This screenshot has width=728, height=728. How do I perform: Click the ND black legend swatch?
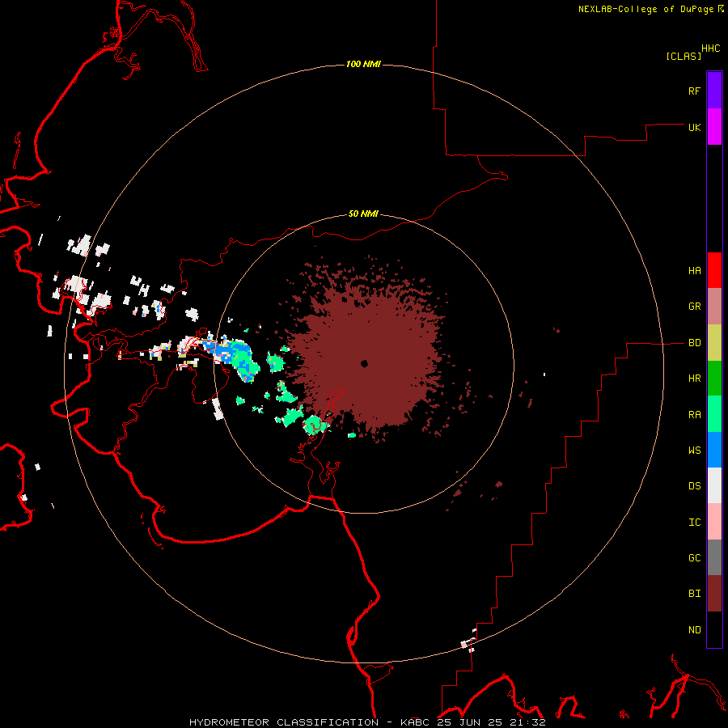tap(714, 629)
